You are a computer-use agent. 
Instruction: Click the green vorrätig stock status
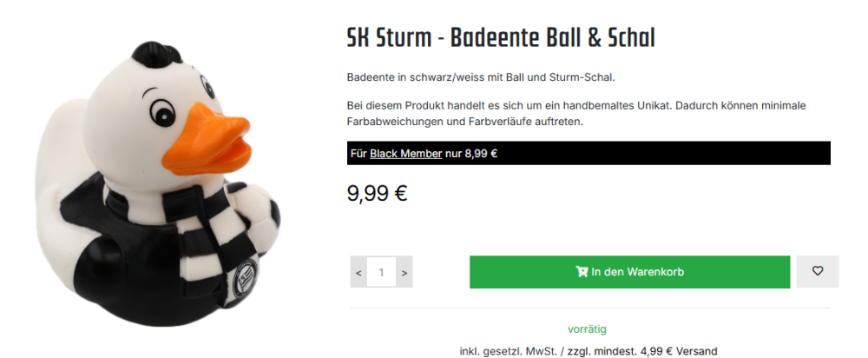pos(587,329)
